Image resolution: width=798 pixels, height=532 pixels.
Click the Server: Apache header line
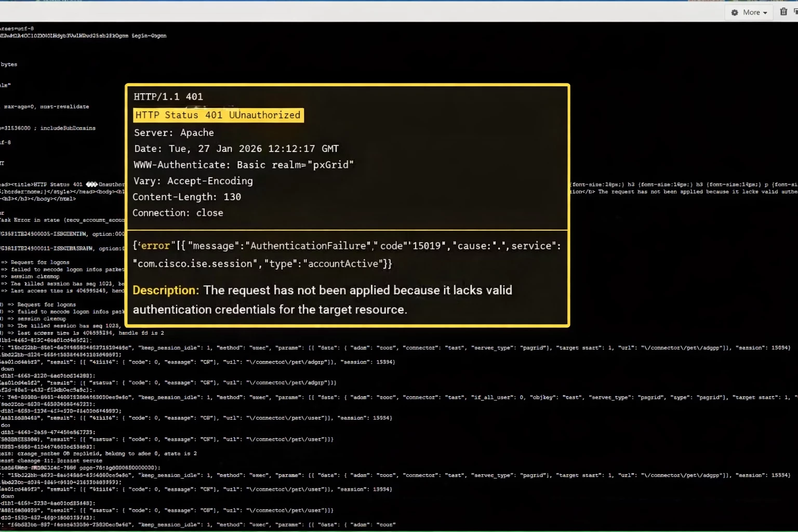(174, 132)
